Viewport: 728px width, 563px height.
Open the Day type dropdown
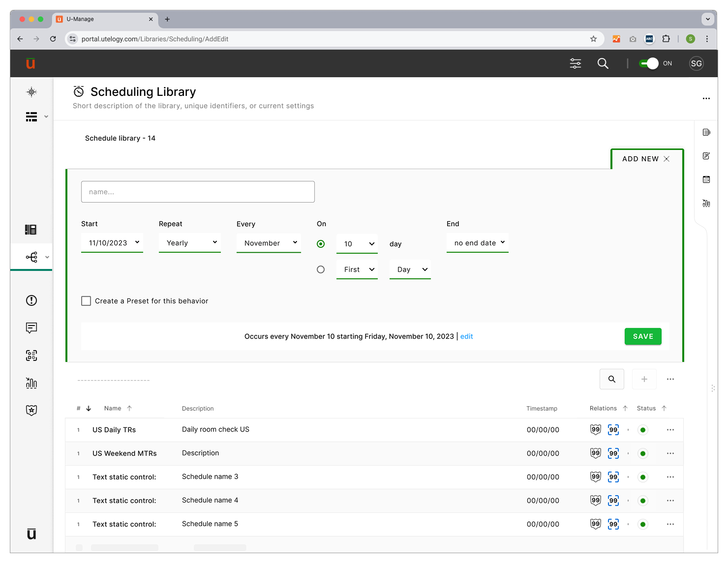tap(410, 269)
